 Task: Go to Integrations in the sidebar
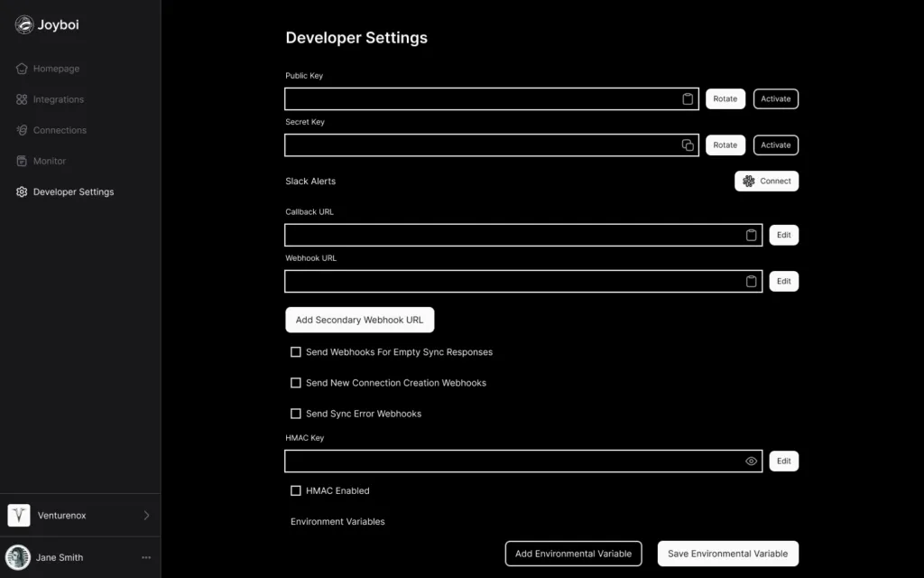(59, 99)
